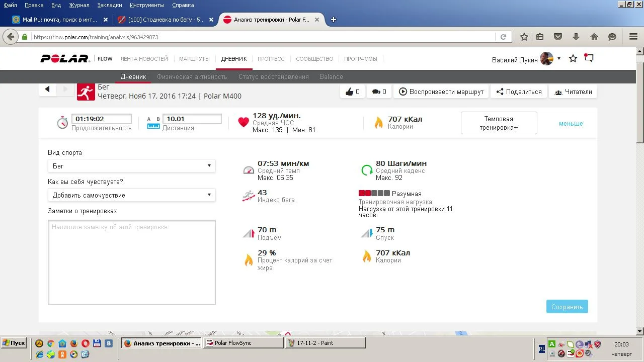Open the Добавить самочувствие dropdown
Image resolution: width=644 pixels, height=362 pixels.
[132, 195]
